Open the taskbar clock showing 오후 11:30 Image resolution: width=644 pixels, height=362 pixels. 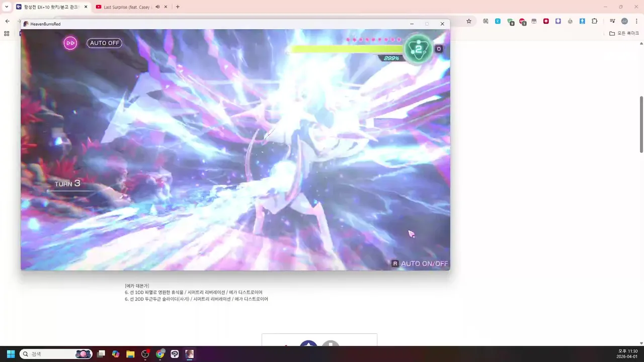click(x=627, y=354)
